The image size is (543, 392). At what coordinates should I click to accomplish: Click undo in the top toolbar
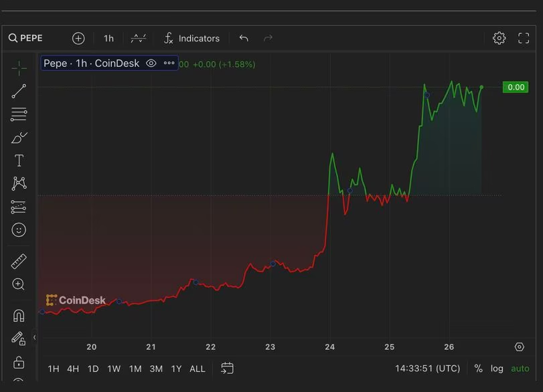(x=244, y=38)
